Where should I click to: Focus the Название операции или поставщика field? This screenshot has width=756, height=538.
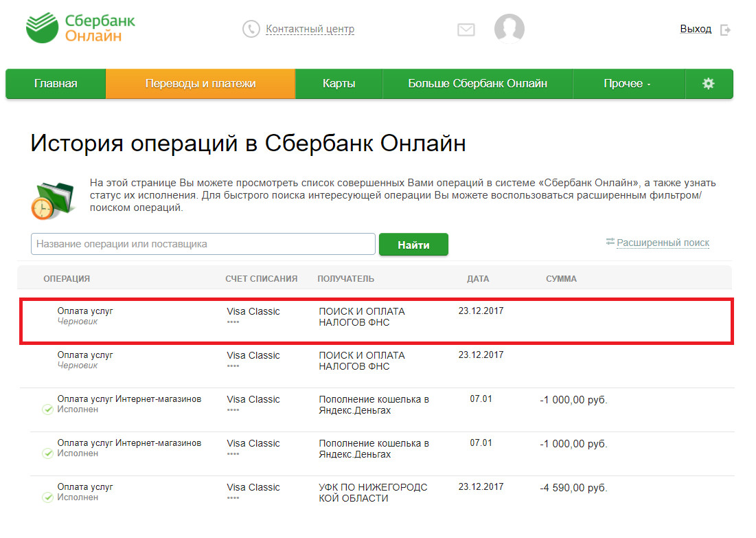pos(203,244)
